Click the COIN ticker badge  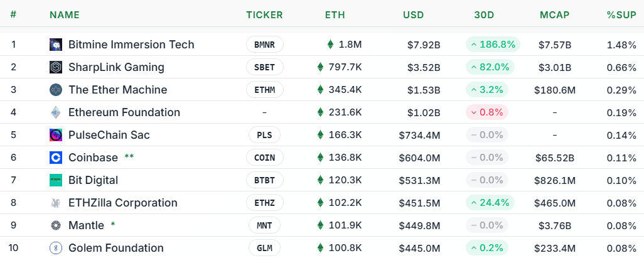(264, 158)
